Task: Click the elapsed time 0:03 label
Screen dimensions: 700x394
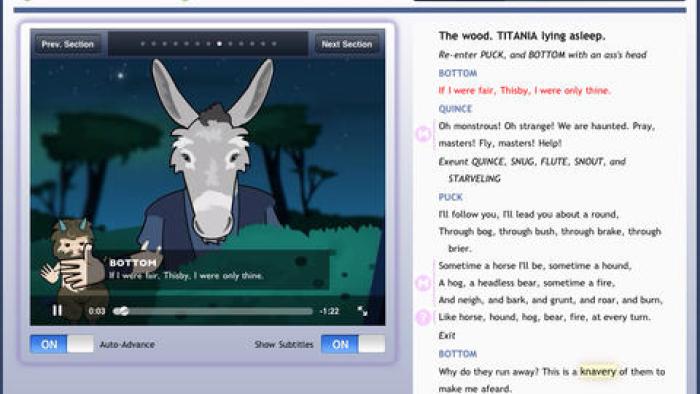Action: pos(96,311)
